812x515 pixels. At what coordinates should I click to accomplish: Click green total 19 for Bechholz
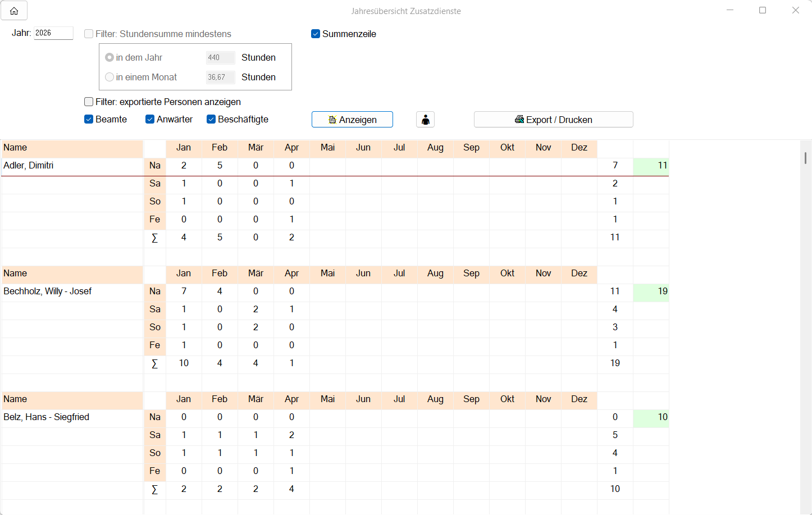click(651, 291)
